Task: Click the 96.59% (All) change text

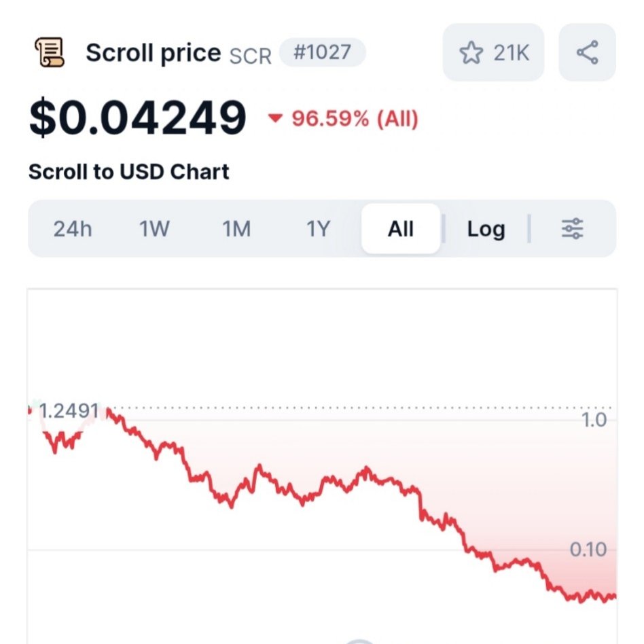Action: [x=355, y=119]
